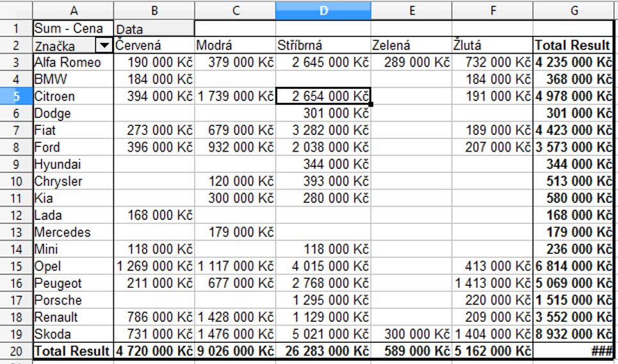Image resolution: width=618 pixels, height=364 pixels.
Task: Click the 'Modrá' column label
Action: coord(235,45)
